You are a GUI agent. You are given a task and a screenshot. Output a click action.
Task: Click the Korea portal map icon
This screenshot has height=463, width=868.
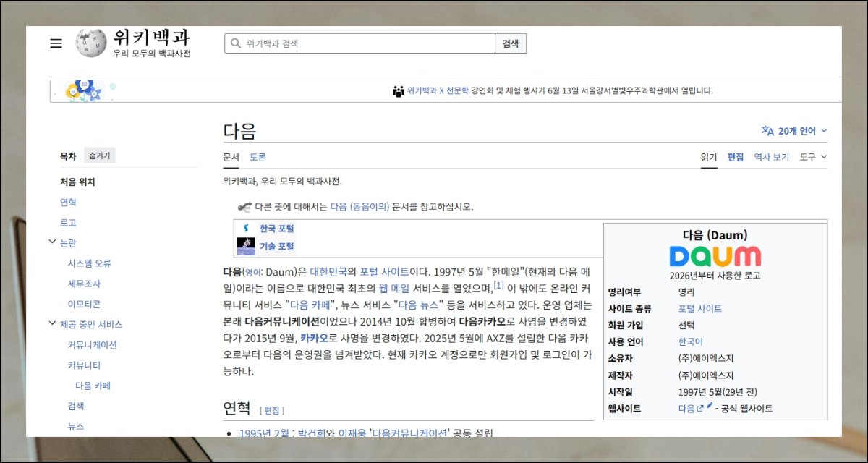pos(246,229)
